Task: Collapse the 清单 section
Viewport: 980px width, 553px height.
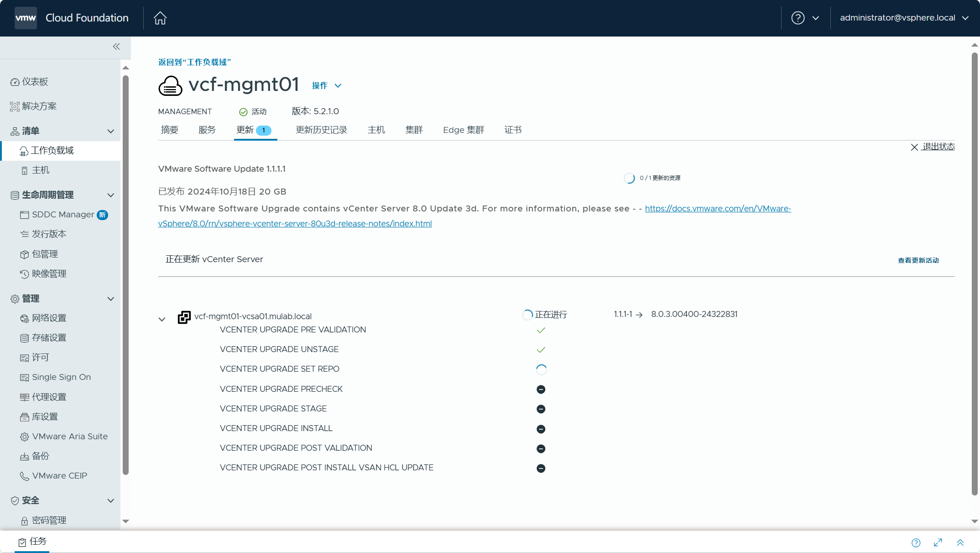Action: click(110, 132)
